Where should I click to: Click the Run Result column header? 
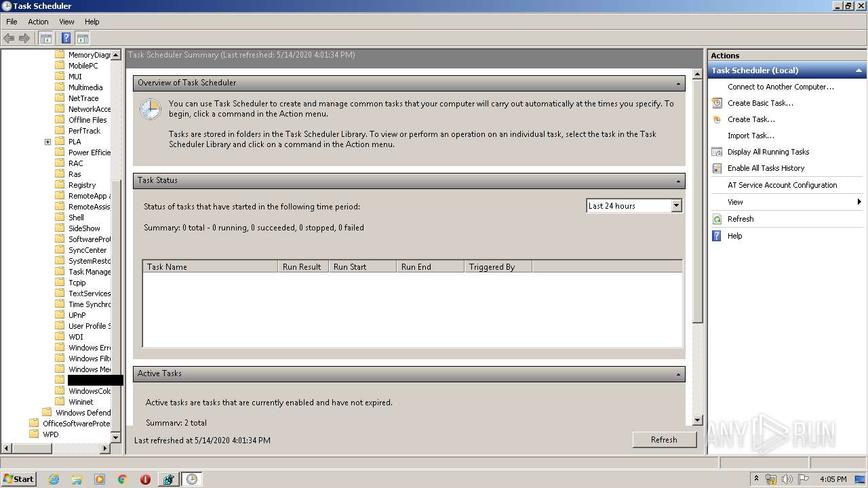[303, 267]
